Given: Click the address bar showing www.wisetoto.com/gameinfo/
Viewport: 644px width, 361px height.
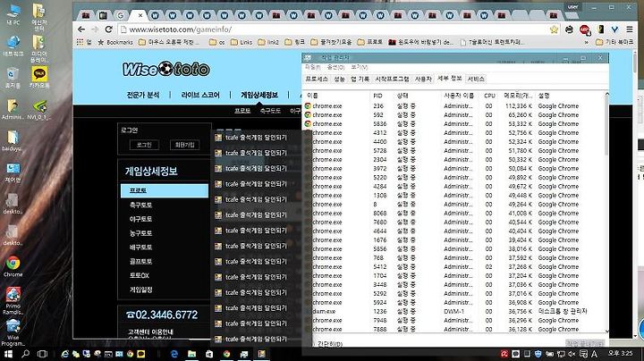Looking at the screenshot, I should [x=334, y=29].
